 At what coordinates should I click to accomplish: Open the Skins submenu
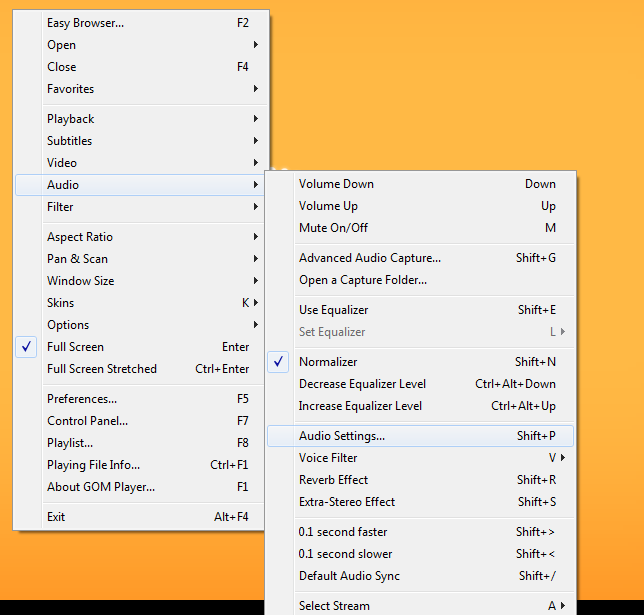(60, 303)
